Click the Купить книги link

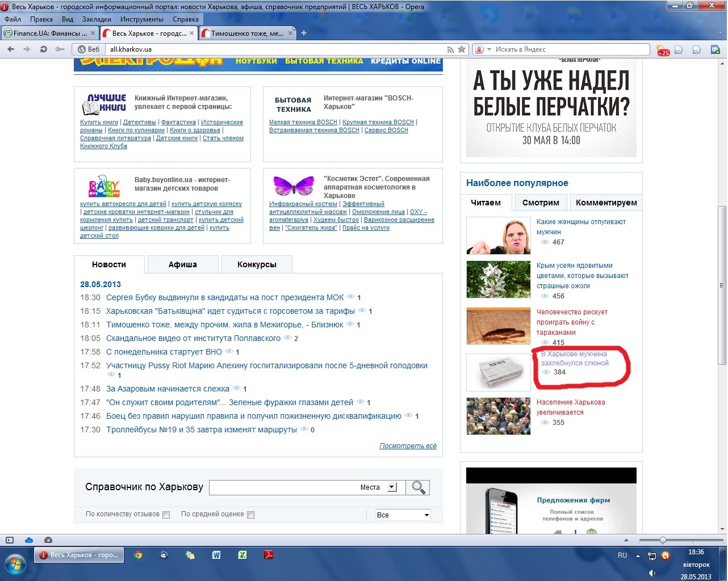99,122
